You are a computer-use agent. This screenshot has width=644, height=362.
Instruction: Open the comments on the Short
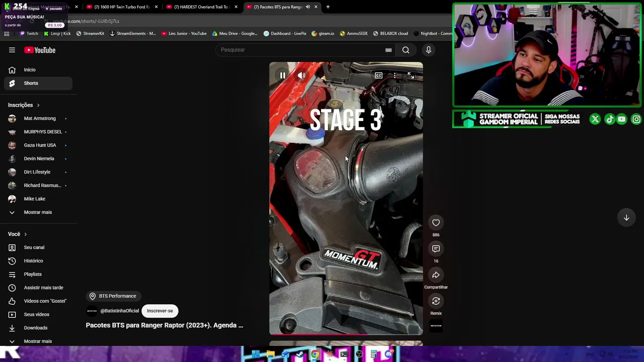click(x=436, y=249)
